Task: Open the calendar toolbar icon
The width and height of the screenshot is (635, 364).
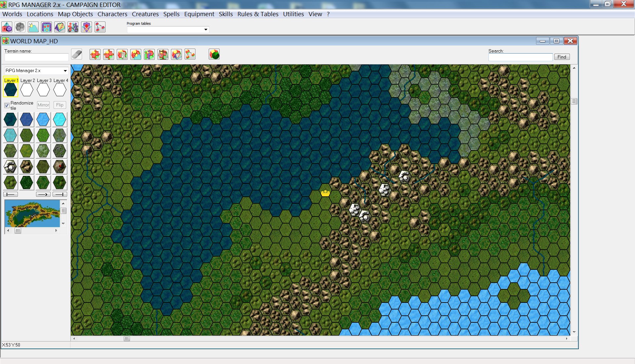Action: pos(60,27)
